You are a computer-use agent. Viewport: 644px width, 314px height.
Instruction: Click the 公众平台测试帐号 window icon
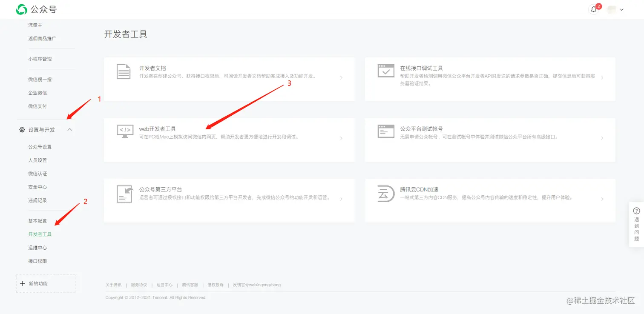coord(386,131)
